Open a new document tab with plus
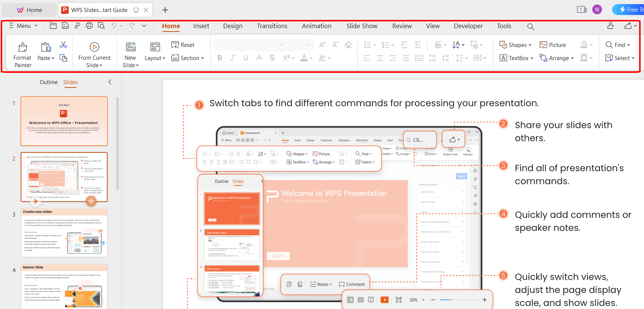The height and width of the screenshot is (309, 644). point(165,10)
